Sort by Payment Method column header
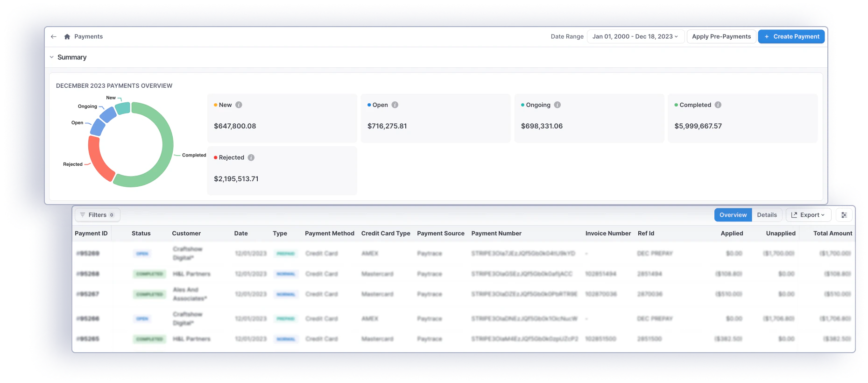 (x=330, y=234)
